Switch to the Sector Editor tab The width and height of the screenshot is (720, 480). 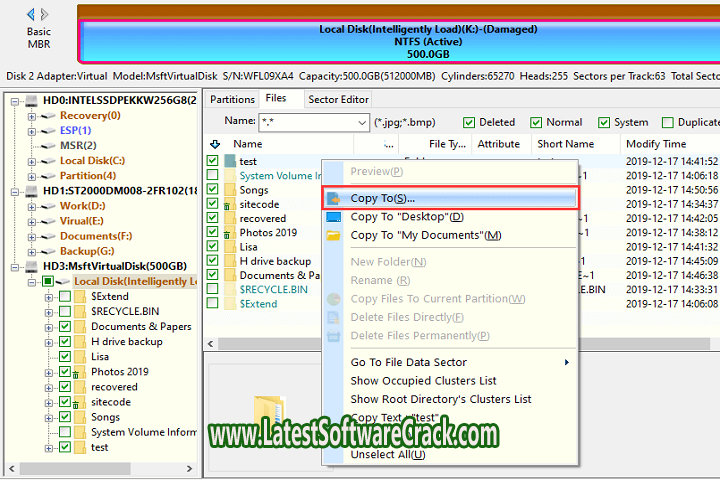point(338,99)
